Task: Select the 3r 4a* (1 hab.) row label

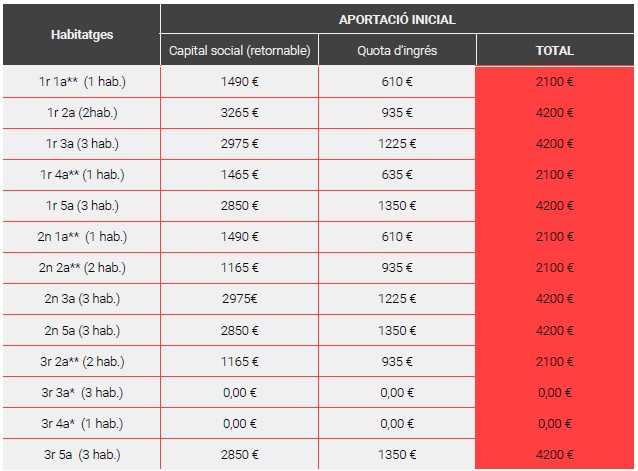Action: (x=82, y=424)
